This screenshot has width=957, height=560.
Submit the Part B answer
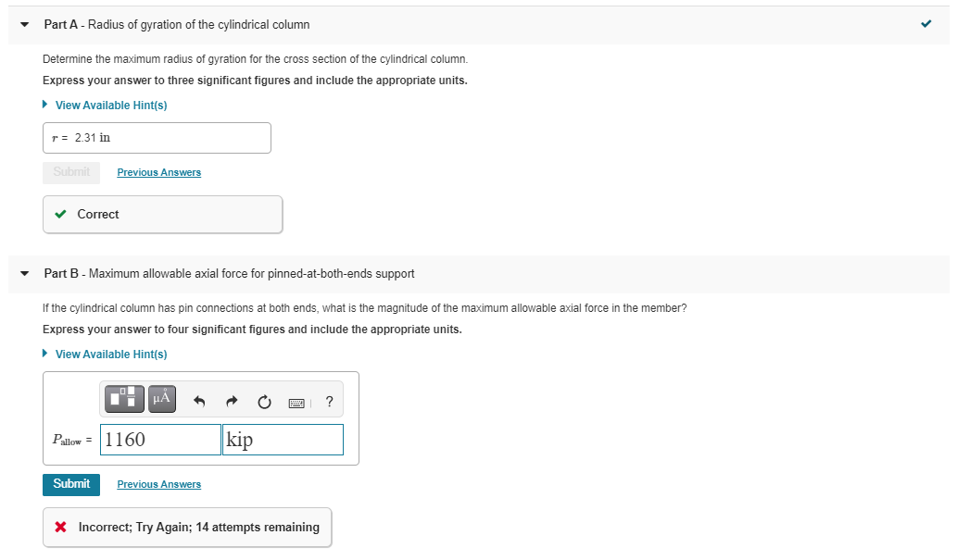coord(70,484)
